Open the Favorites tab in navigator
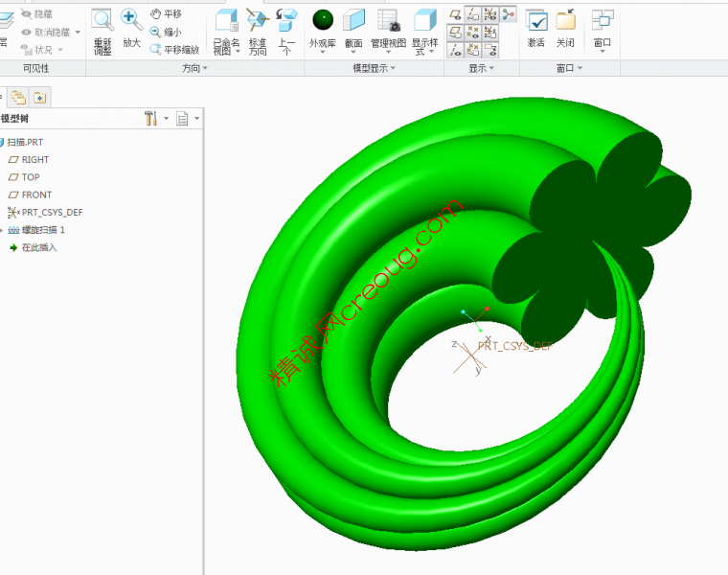 pyautogui.click(x=39, y=97)
